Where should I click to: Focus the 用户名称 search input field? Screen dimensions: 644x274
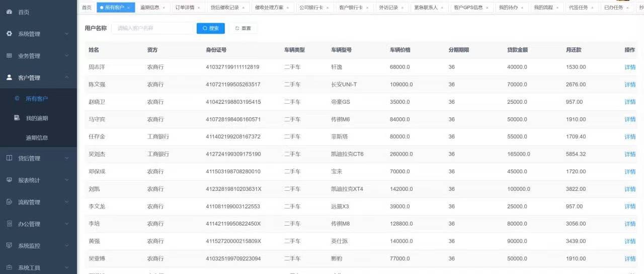(x=153, y=28)
